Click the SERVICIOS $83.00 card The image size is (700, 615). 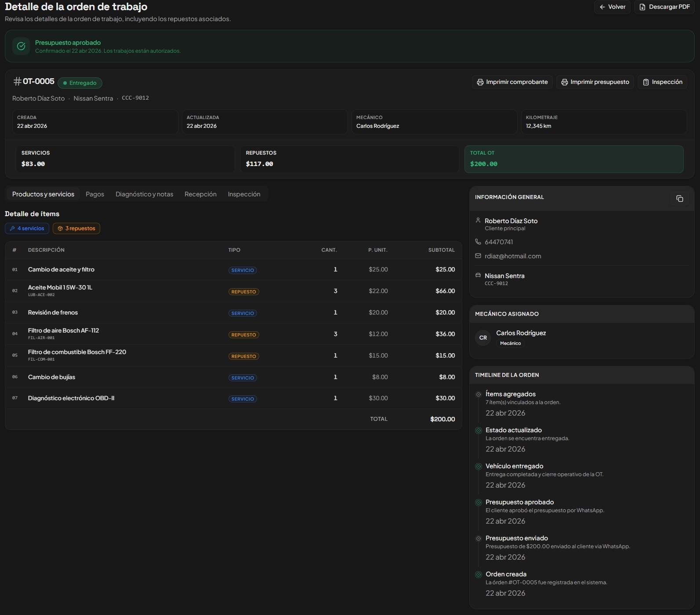(x=125, y=159)
